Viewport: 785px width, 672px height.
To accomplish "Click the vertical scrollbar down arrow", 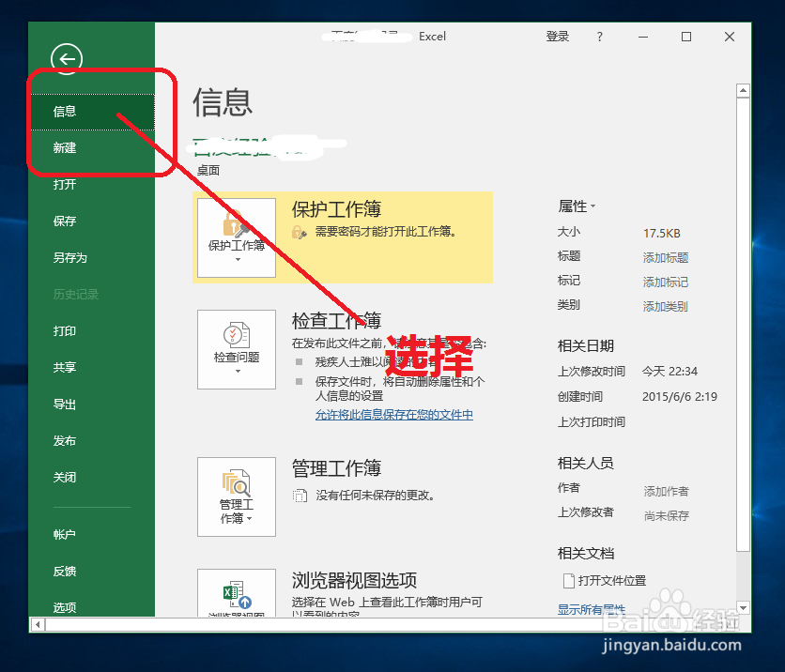I will [x=743, y=608].
